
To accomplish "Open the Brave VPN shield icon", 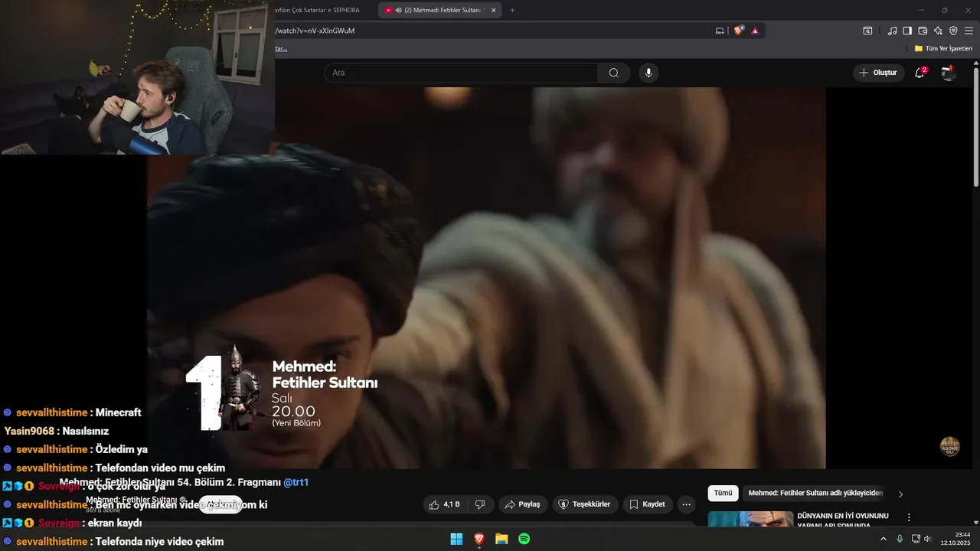I will 953,31.
